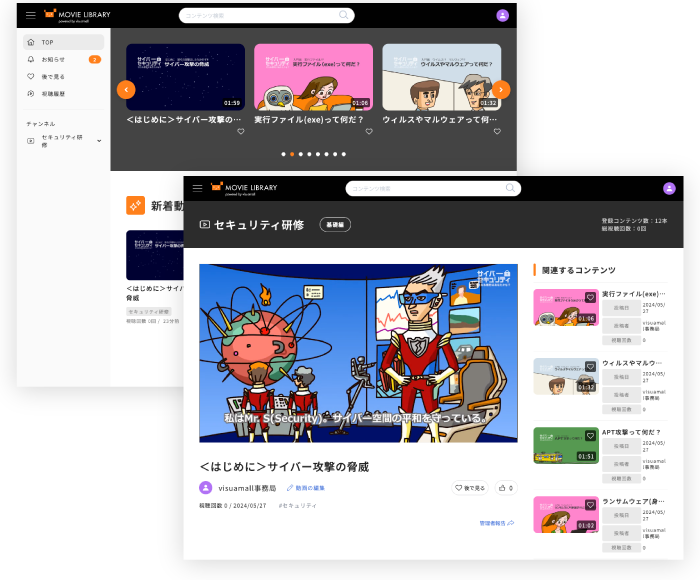Click 基礎編 tag button
Screen dimensions: 700x580
click(x=335, y=225)
